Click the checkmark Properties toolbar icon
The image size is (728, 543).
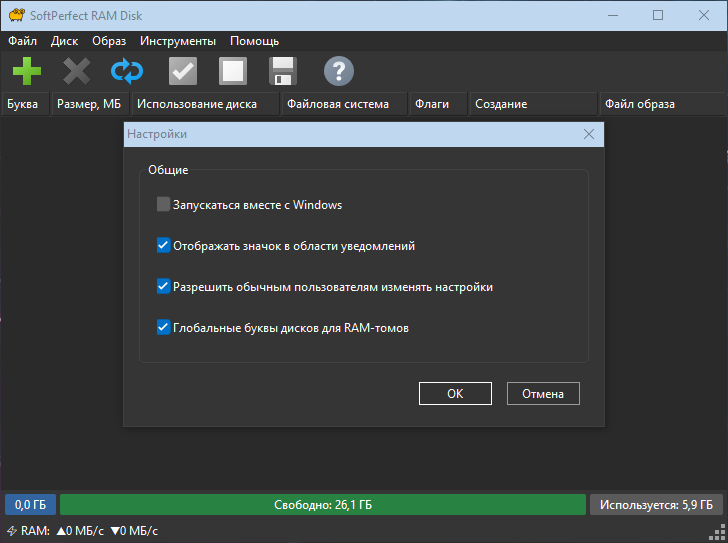182,71
